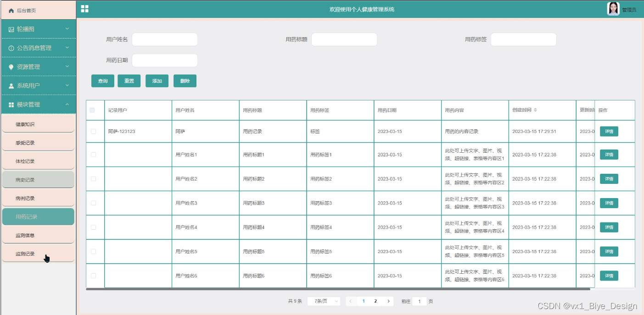This screenshot has height=315, width=644.
Task: Click the 轮播图 picture icon
Action: (x=11, y=29)
